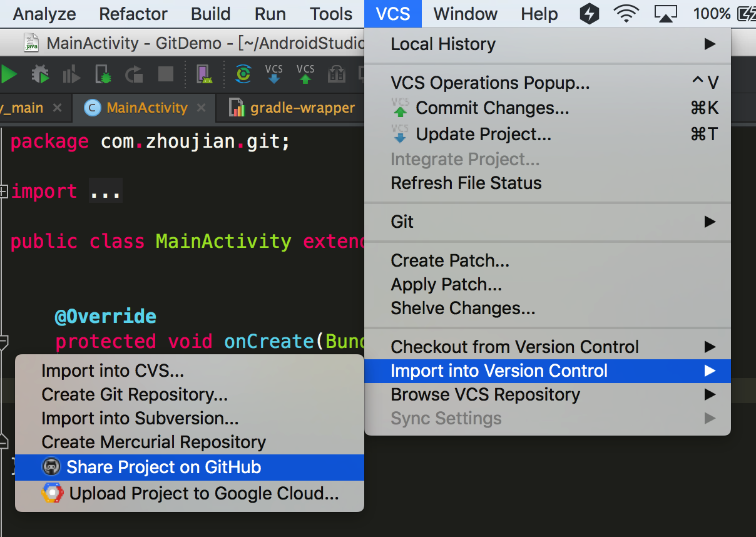Screen dimensions: 756x537
Task: Select Share Project on GitHub
Action: point(164,467)
